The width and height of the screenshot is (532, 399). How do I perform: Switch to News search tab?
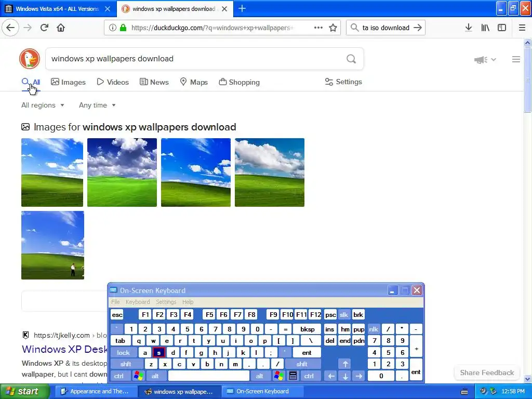154,82
